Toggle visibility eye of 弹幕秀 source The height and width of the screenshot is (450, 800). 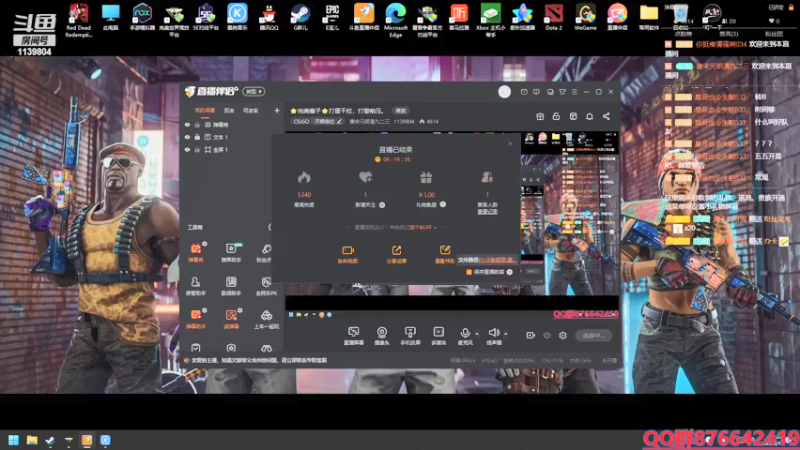click(187, 124)
